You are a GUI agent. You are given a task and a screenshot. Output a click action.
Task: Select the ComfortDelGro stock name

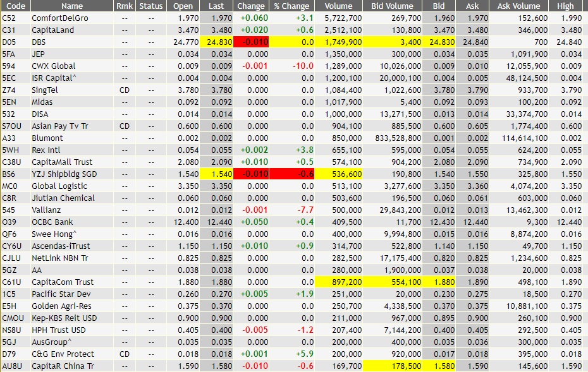60,18
